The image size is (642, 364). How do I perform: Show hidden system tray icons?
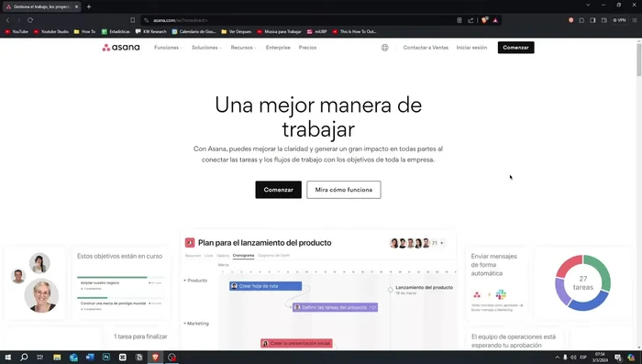pos(557,357)
